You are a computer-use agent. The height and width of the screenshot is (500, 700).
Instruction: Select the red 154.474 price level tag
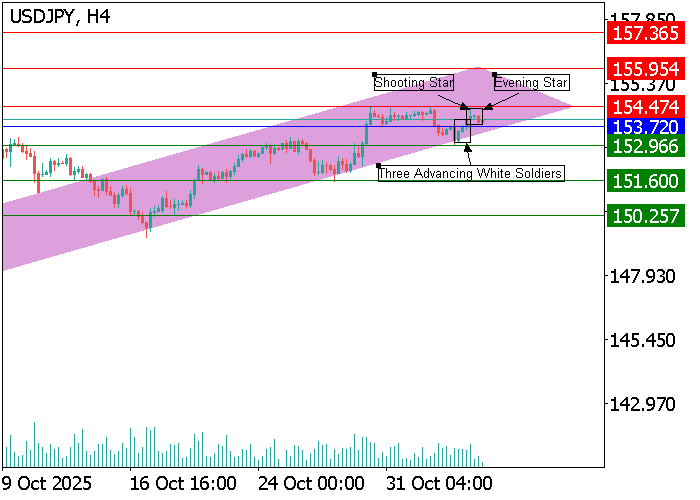coord(645,106)
